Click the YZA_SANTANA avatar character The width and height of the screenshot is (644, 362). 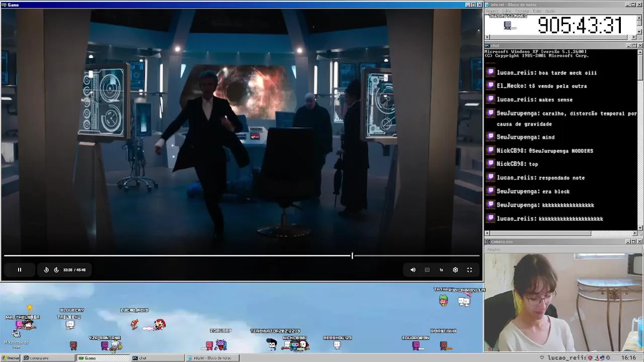(x=105, y=345)
